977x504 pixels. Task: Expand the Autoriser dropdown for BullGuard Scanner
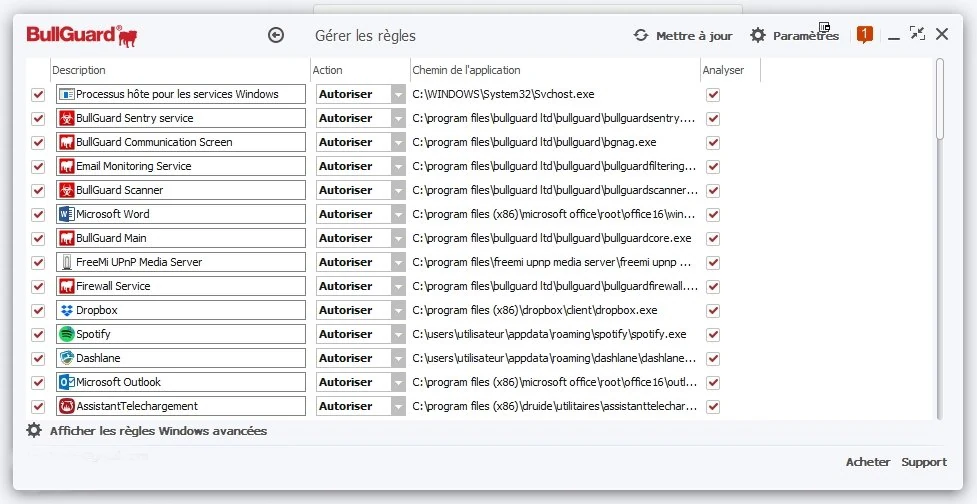tap(398, 191)
